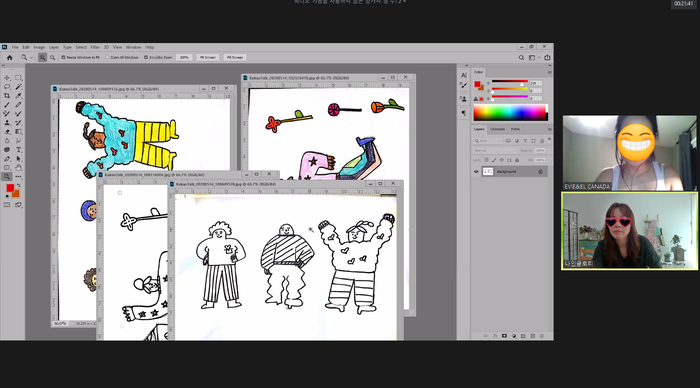Image resolution: width=700 pixels, height=388 pixels.
Task: Click the Fill Screen button
Action: pos(235,58)
